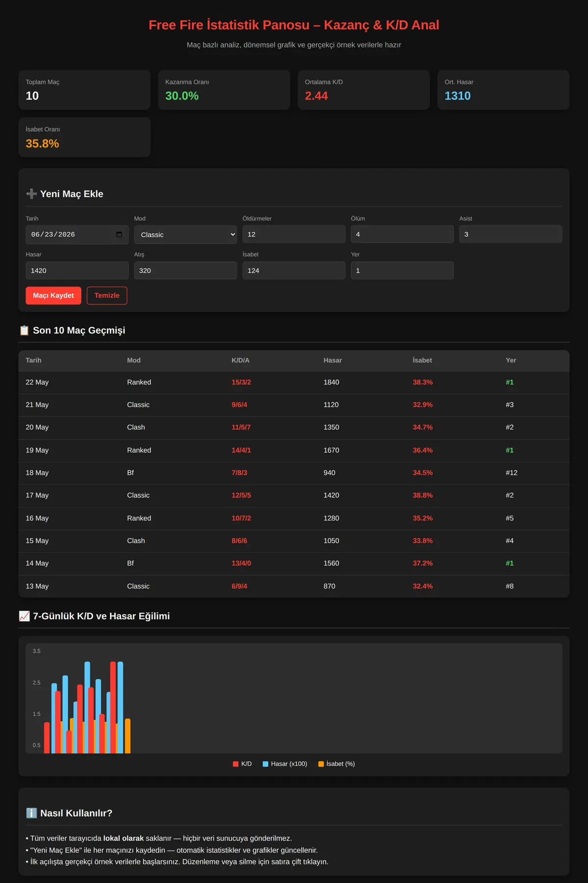Click the Tarih column header
Viewport: 588px width, 883px height.
click(x=33, y=360)
